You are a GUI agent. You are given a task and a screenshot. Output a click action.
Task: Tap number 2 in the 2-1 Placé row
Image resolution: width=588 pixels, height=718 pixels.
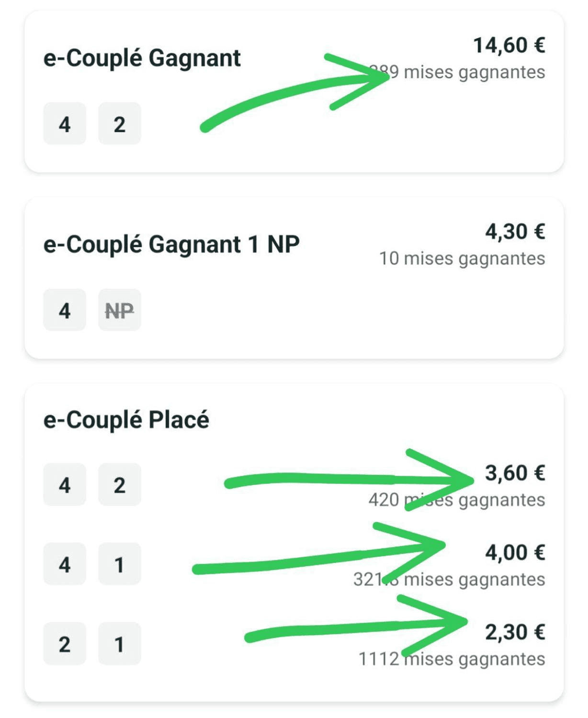(65, 643)
